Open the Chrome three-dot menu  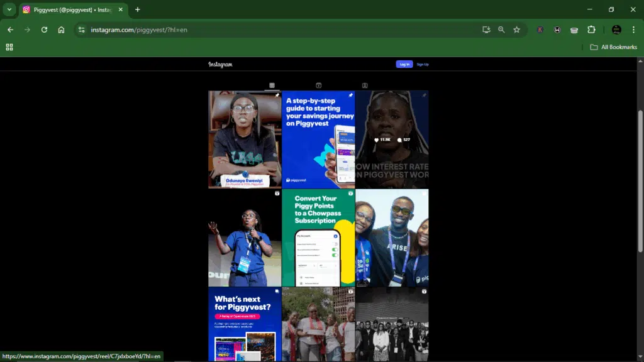[x=633, y=30]
